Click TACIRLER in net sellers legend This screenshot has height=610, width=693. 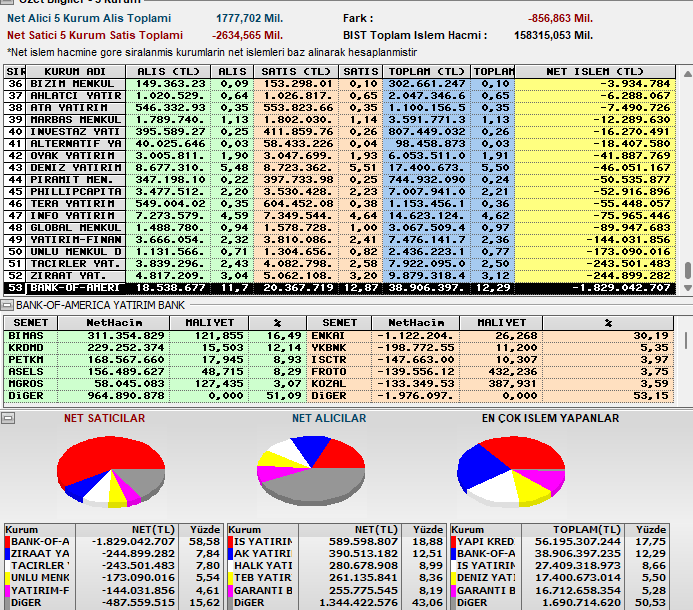pos(40,566)
